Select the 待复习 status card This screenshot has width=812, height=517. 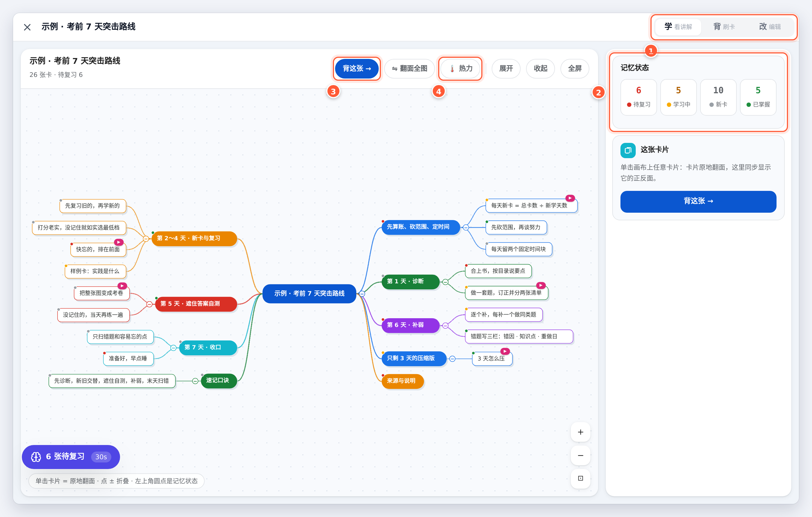click(x=639, y=97)
